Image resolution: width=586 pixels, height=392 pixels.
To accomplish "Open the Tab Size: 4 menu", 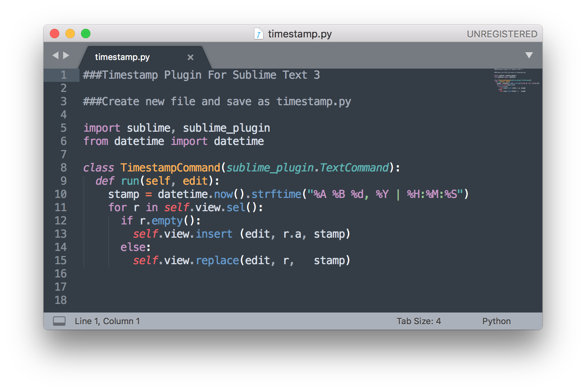I will click(x=419, y=321).
